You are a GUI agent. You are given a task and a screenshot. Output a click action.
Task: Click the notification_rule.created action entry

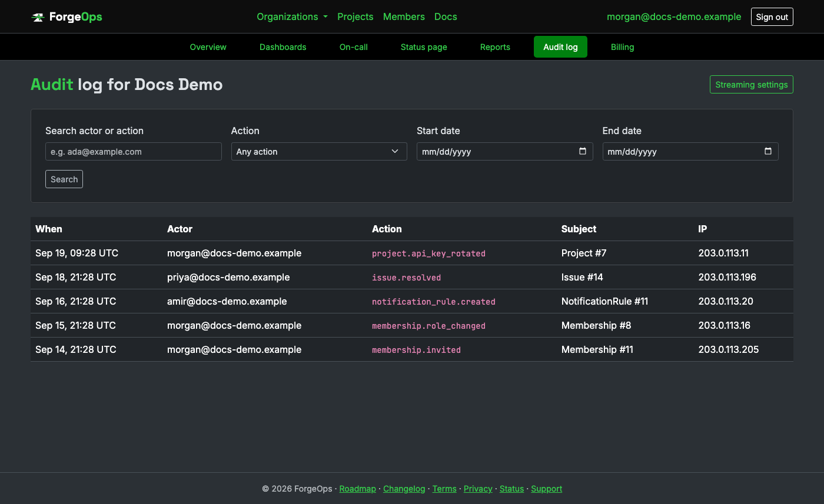point(434,302)
